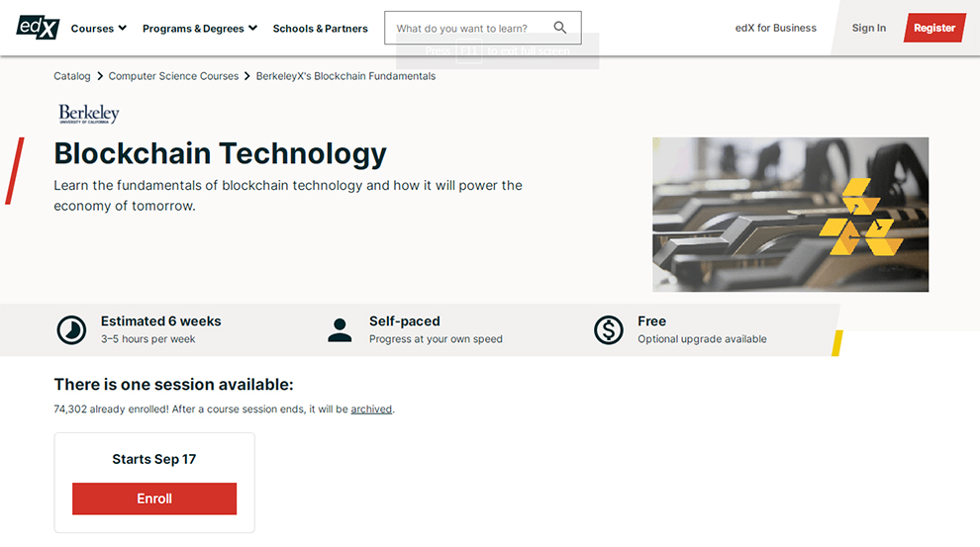Click the dollar sign icon beside Free
980x547 pixels.
[608, 329]
